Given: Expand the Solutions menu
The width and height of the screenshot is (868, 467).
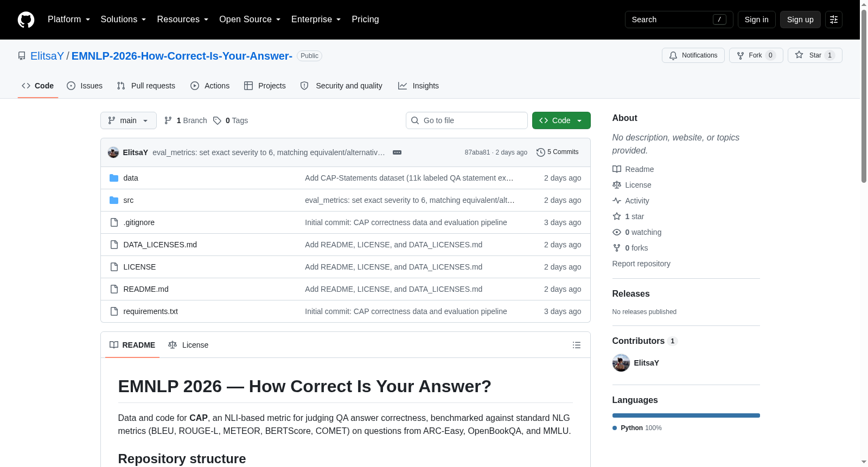Looking at the screenshot, I should 123,20.
